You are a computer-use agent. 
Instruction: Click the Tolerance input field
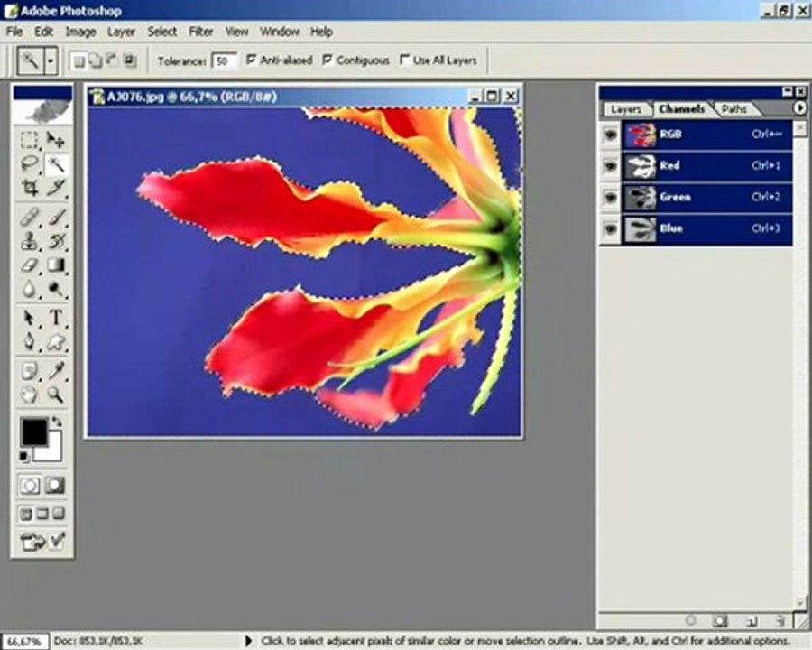(x=225, y=61)
